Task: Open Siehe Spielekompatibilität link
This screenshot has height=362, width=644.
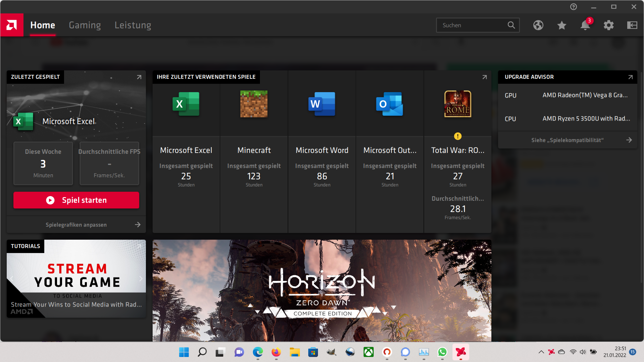Action: pyautogui.click(x=568, y=140)
